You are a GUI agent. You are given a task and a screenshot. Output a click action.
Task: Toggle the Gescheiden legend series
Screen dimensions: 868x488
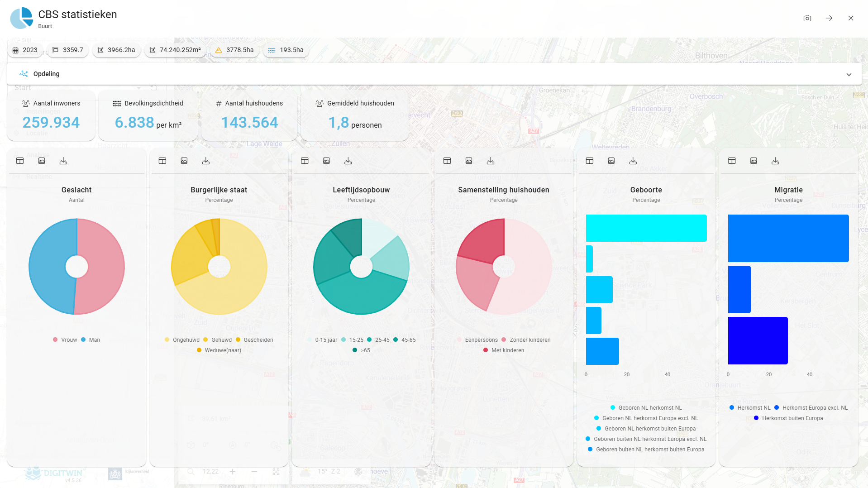254,340
